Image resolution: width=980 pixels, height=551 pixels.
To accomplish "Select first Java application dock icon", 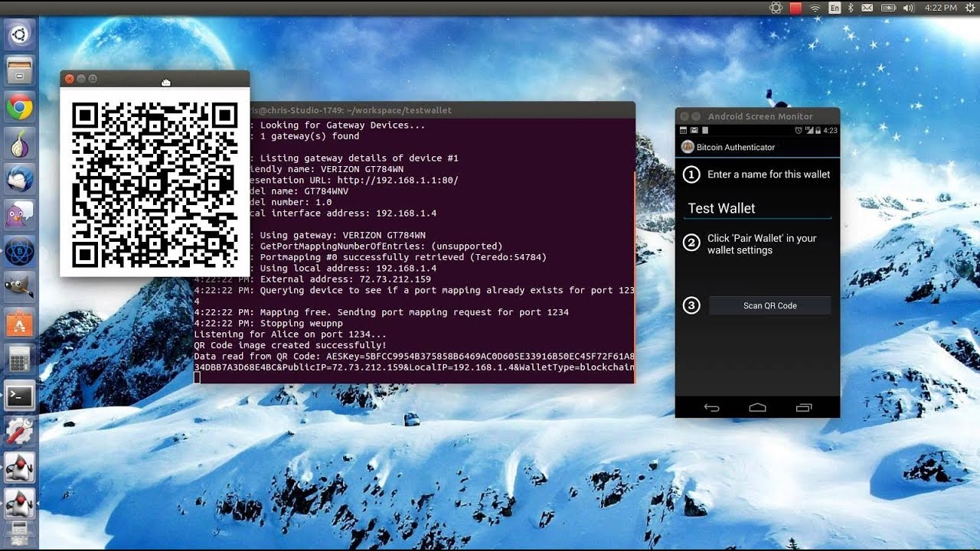I will tap(19, 468).
